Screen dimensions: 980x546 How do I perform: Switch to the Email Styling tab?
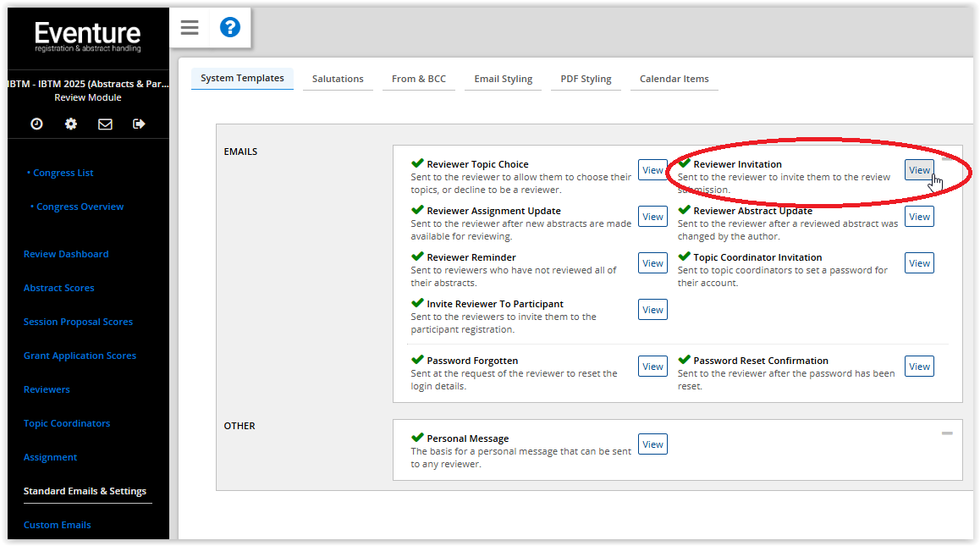(x=504, y=79)
